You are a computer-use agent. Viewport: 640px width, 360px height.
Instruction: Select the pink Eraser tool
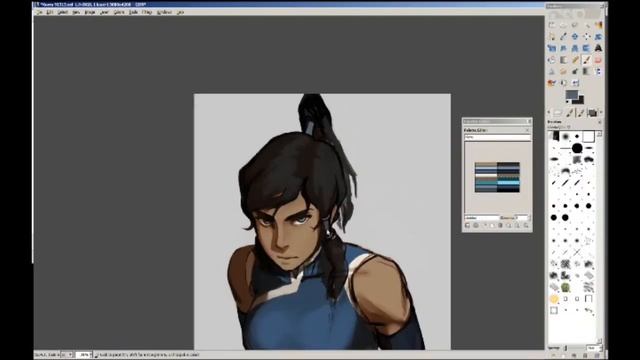click(598, 60)
